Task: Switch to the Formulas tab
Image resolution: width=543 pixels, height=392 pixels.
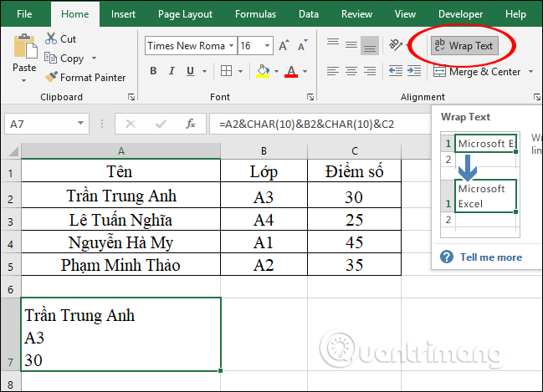Action: (x=255, y=14)
